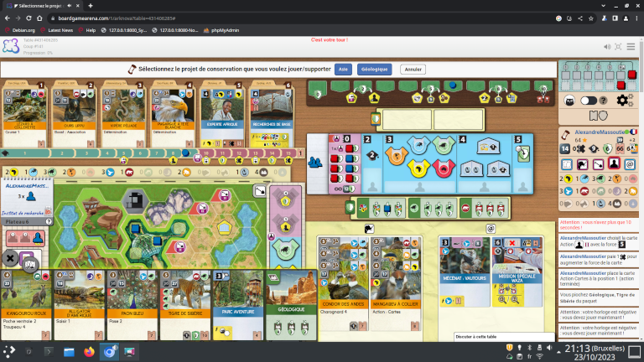The height and width of the screenshot is (362, 644).
Task: Cancel selection with Annuler
Action: pos(413,70)
